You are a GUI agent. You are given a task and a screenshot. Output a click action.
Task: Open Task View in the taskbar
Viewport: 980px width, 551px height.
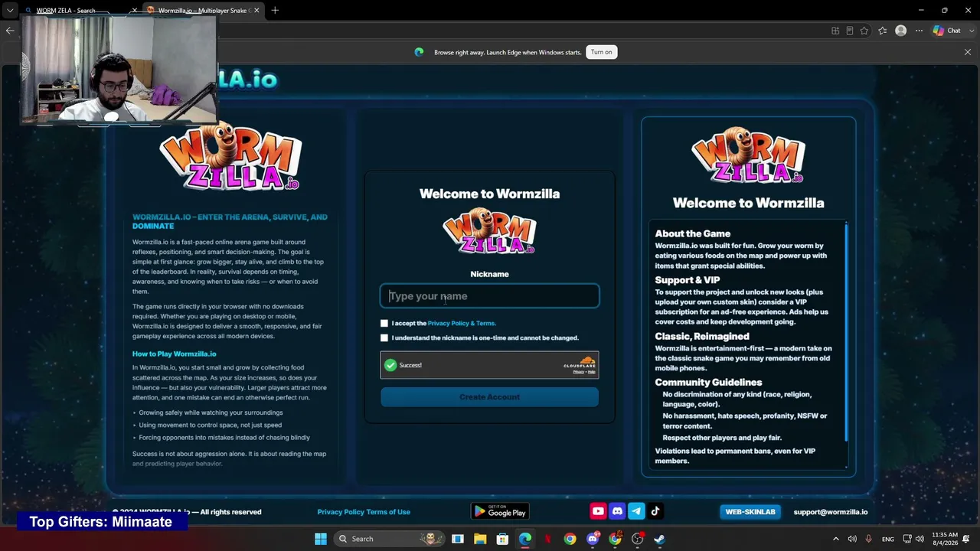point(458,539)
